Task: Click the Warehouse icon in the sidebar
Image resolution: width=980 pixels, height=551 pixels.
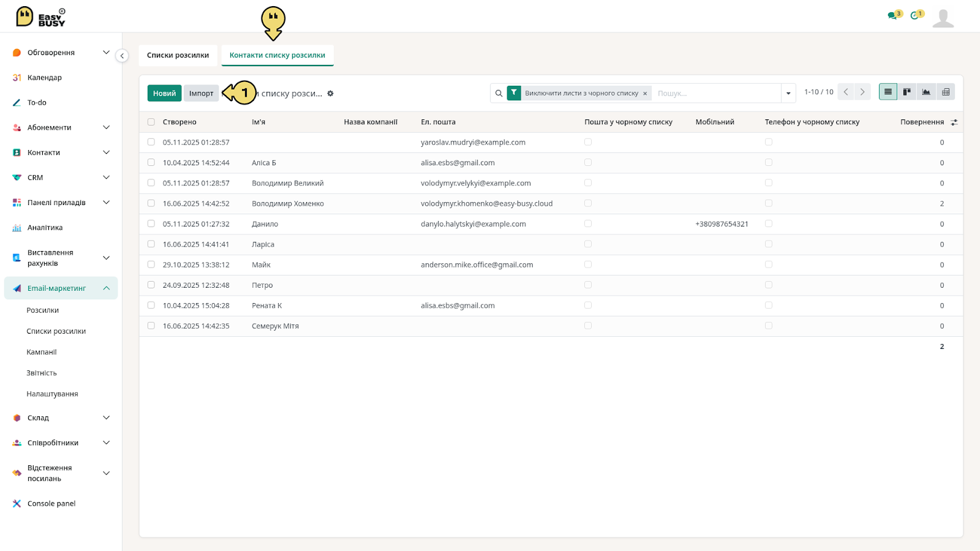Action: [x=17, y=418]
